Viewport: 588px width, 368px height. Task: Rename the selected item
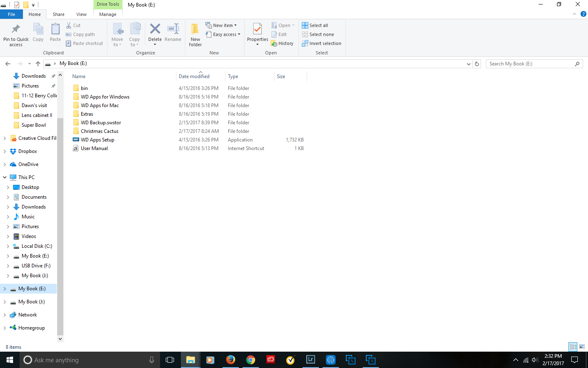[173, 32]
